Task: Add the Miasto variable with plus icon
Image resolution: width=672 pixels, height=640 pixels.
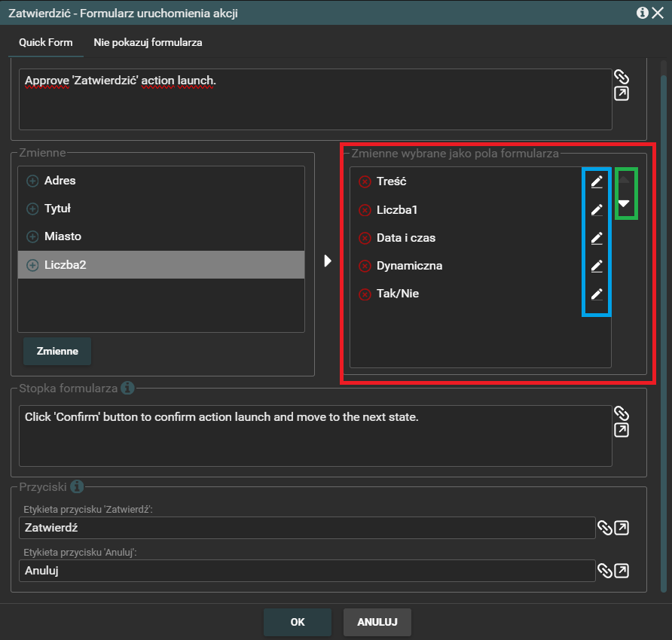Action: (x=32, y=237)
